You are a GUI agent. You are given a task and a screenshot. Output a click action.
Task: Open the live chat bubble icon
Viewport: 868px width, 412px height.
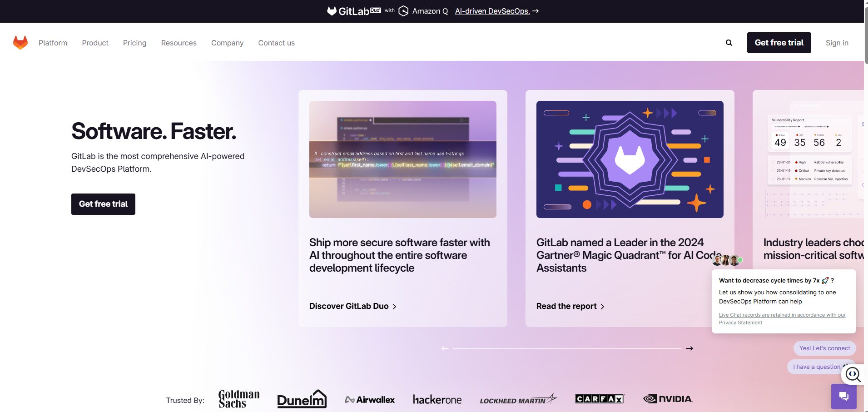(x=843, y=396)
